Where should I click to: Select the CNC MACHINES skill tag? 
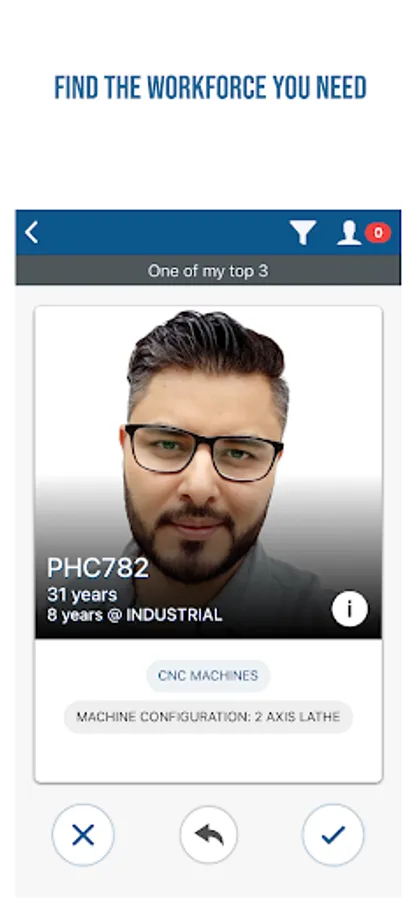click(208, 676)
